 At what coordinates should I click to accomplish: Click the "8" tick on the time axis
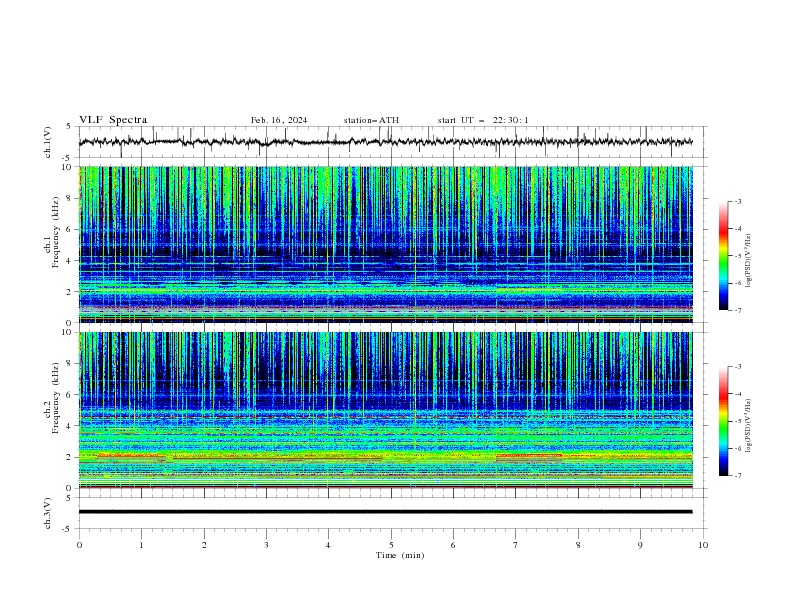[x=578, y=545]
